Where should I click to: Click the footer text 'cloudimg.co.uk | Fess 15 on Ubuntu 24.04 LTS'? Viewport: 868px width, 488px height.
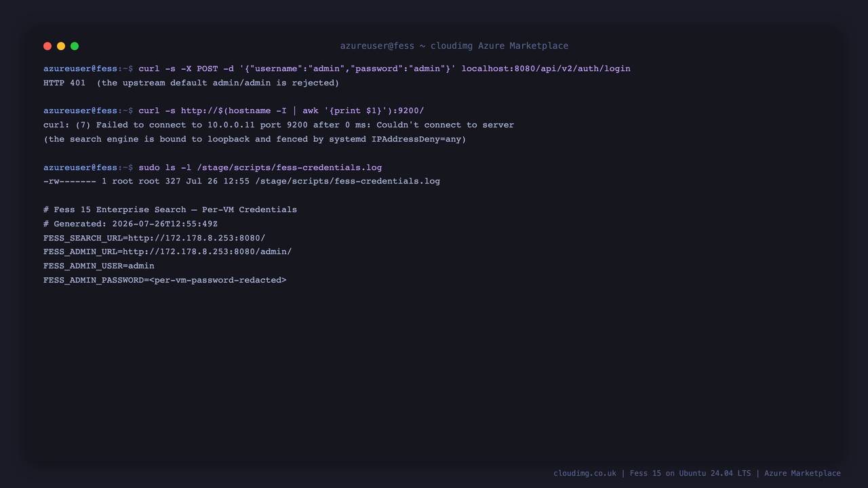pos(652,473)
